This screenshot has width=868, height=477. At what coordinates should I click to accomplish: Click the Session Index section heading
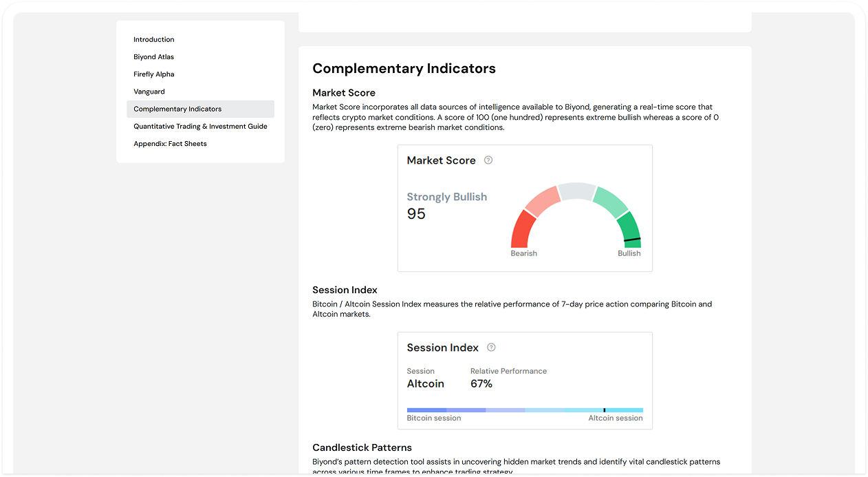click(x=345, y=290)
